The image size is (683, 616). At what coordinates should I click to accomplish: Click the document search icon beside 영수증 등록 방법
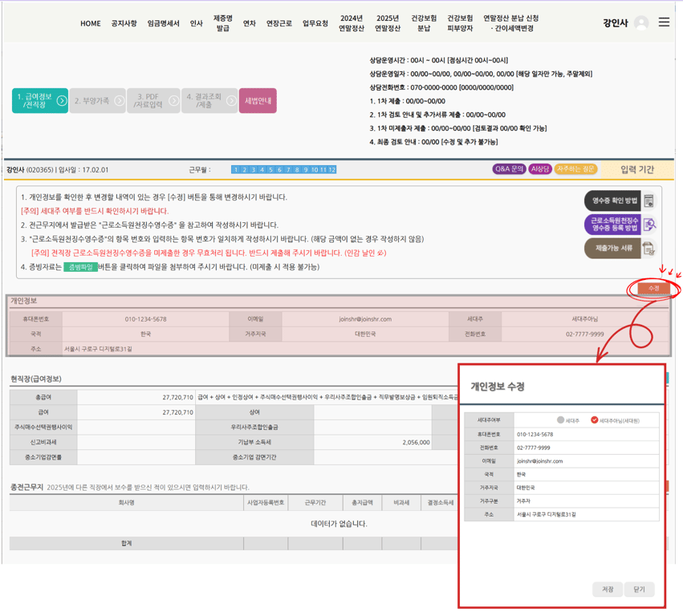coord(649,225)
